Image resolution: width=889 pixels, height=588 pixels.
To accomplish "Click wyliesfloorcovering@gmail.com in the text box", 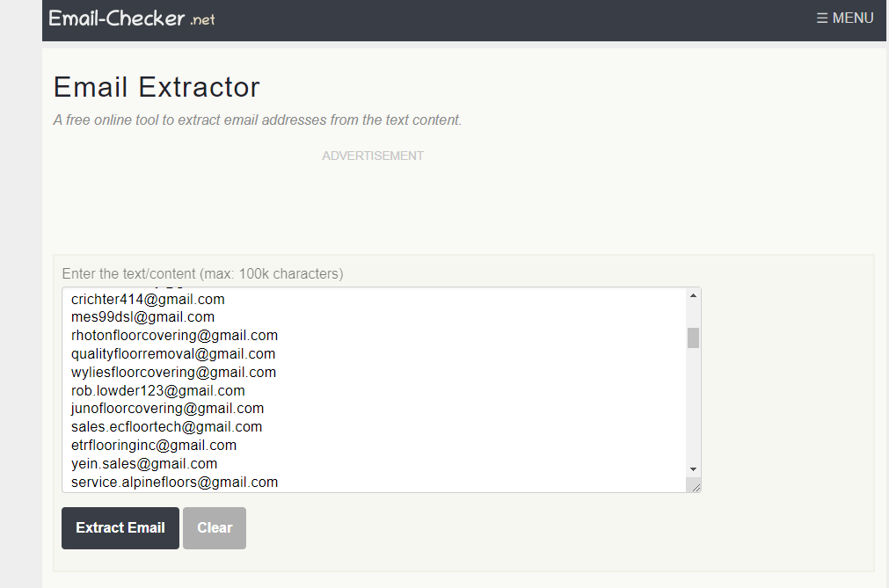I will [x=173, y=373].
